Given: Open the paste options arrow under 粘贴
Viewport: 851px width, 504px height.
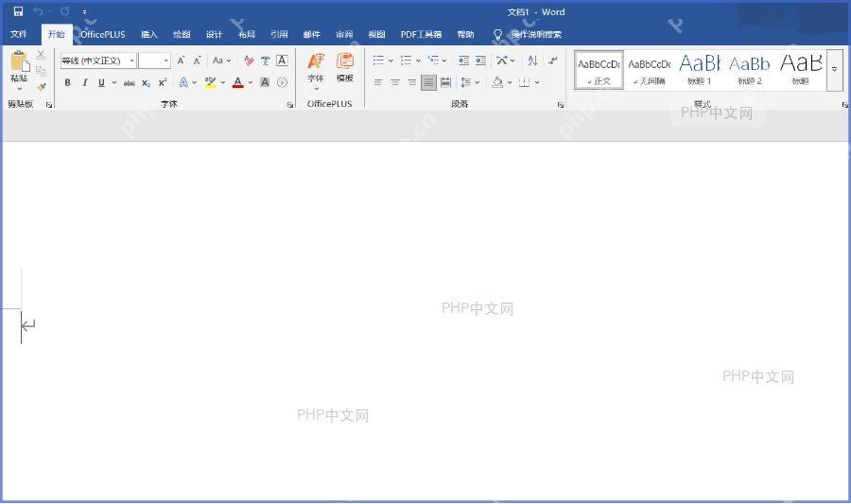Looking at the screenshot, I should (20, 89).
